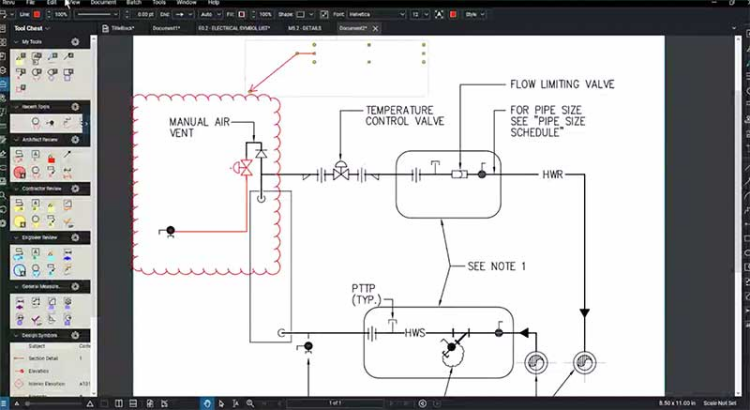Image resolution: width=750 pixels, height=410 pixels.
Task: Click the line width 0.00 pt field
Action: [145, 15]
